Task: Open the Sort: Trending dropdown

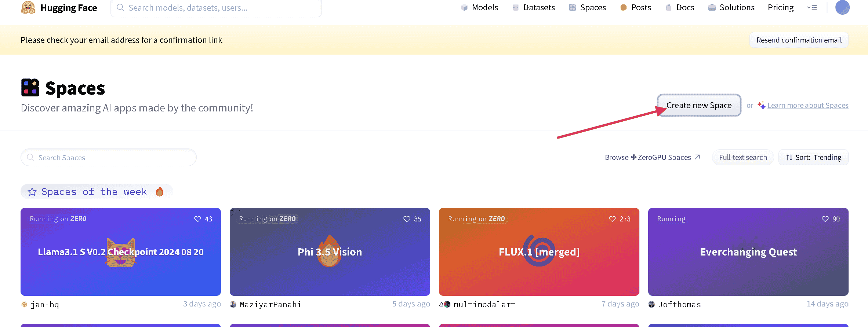Action: (x=813, y=157)
